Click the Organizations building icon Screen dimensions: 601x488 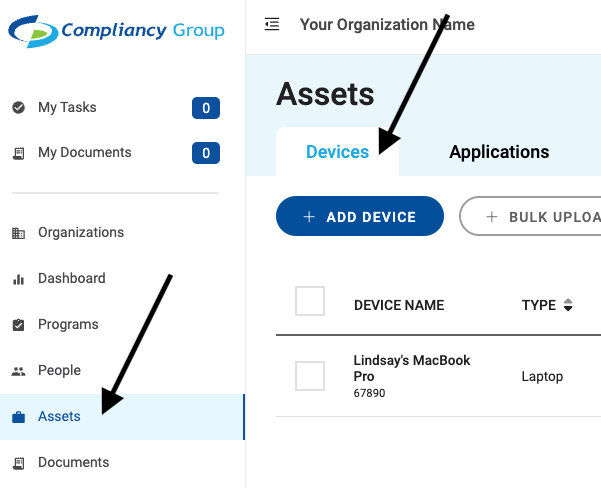(18, 233)
